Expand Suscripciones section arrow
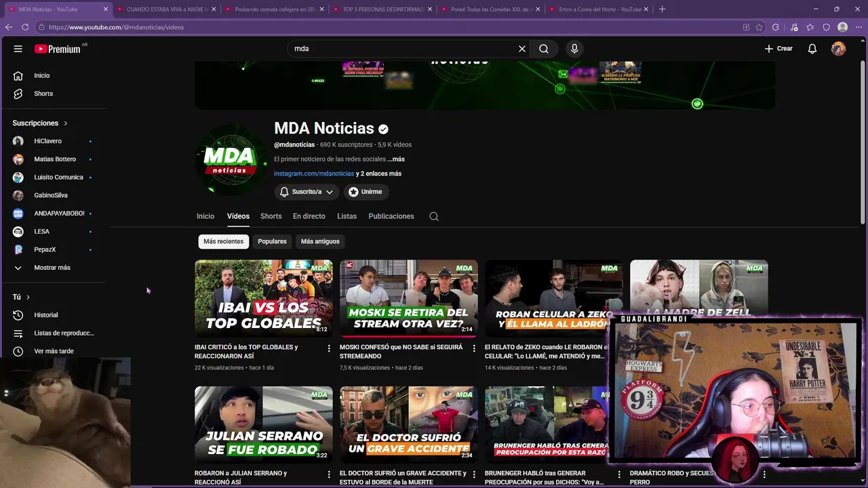Viewport: 868px width, 488px height. point(66,123)
